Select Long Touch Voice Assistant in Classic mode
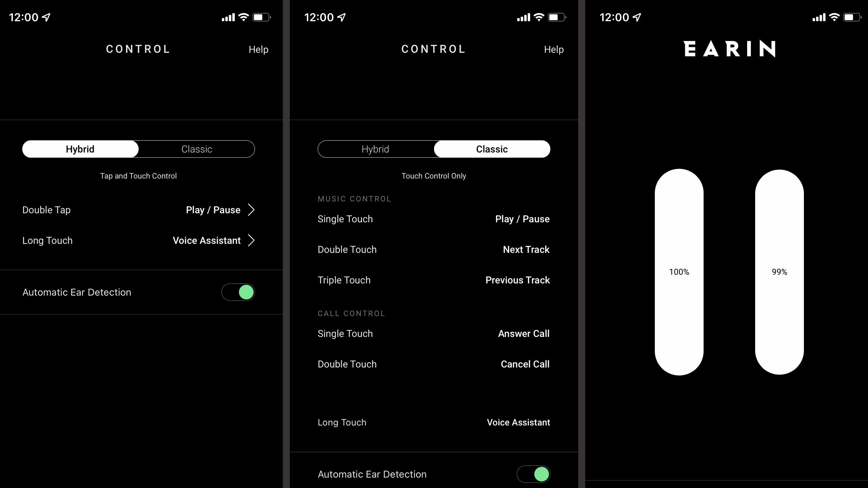The image size is (868, 488). [x=433, y=422]
